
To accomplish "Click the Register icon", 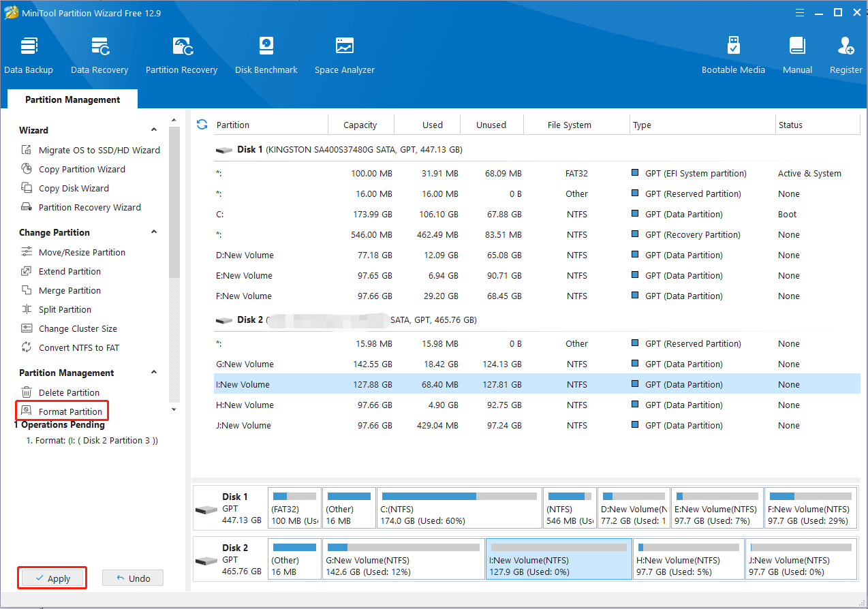I will point(846,46).
